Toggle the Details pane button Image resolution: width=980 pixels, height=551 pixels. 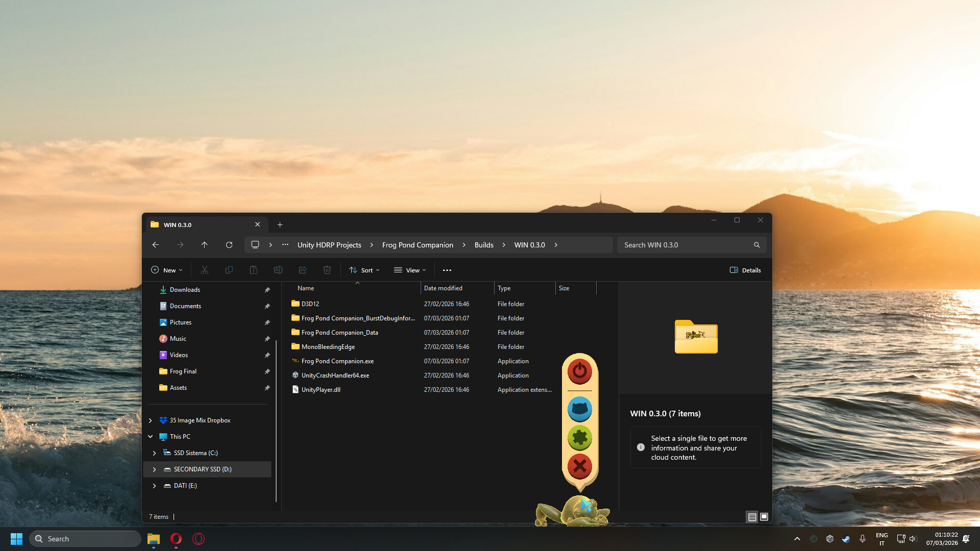pyautogui.click(x=745, y=270)
